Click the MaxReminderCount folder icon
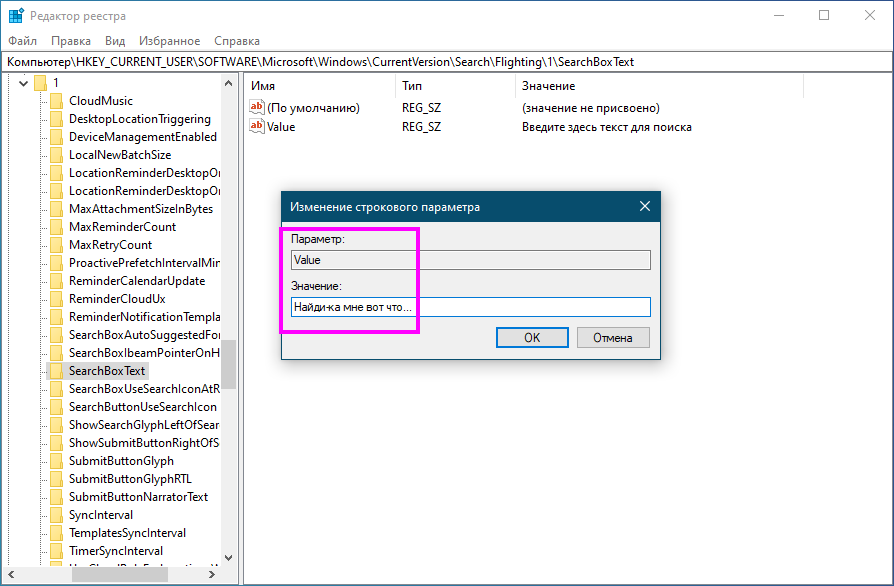The image size is (894, 586). [56, 227]
